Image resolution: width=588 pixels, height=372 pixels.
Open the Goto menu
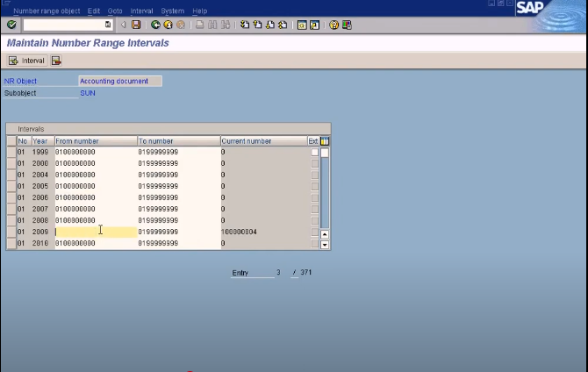[x=115, y=11]
